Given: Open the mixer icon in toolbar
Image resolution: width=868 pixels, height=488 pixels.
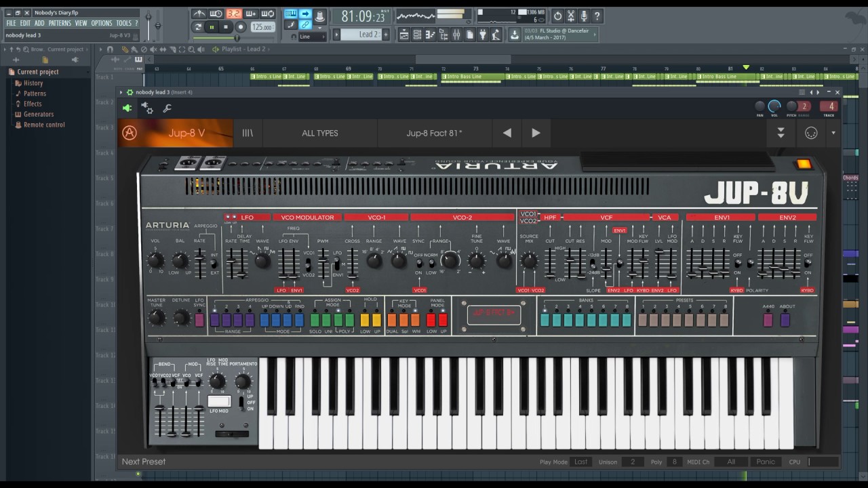Looking at the screenshot, I should tap(456, 35).
